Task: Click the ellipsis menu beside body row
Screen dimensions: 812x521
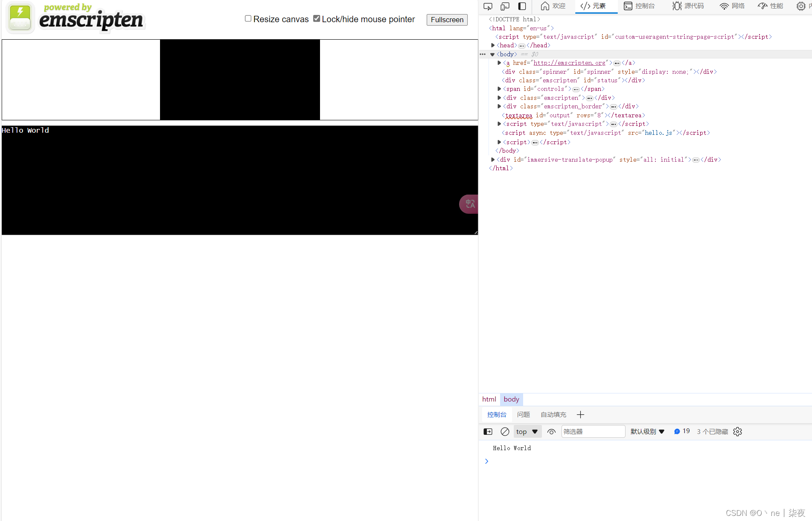Action: pyautogui.click(x=483, y=54)
